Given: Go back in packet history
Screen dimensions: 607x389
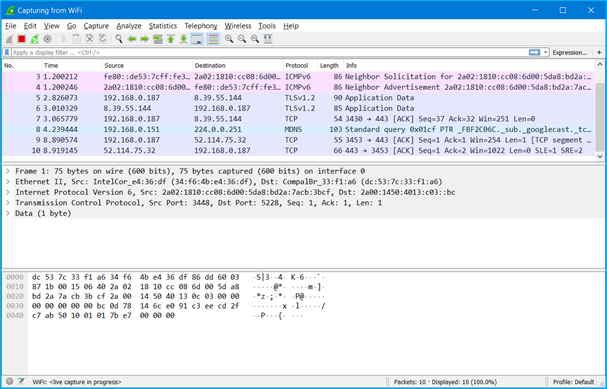Looking at the screenshot, I should [132, 39].
